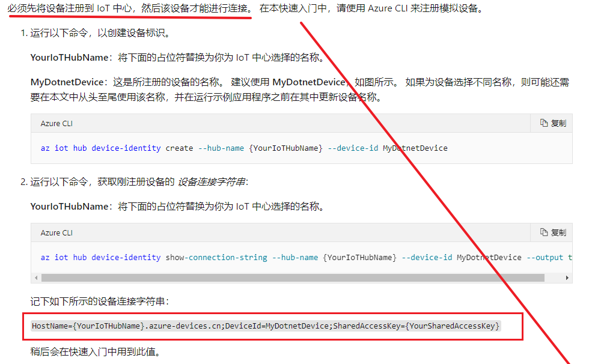Image resolution: width=589 pixels, height=364 pixels.
Task: Click the right arrow of the horizontal scrollbar
Action: click(569, 278)
